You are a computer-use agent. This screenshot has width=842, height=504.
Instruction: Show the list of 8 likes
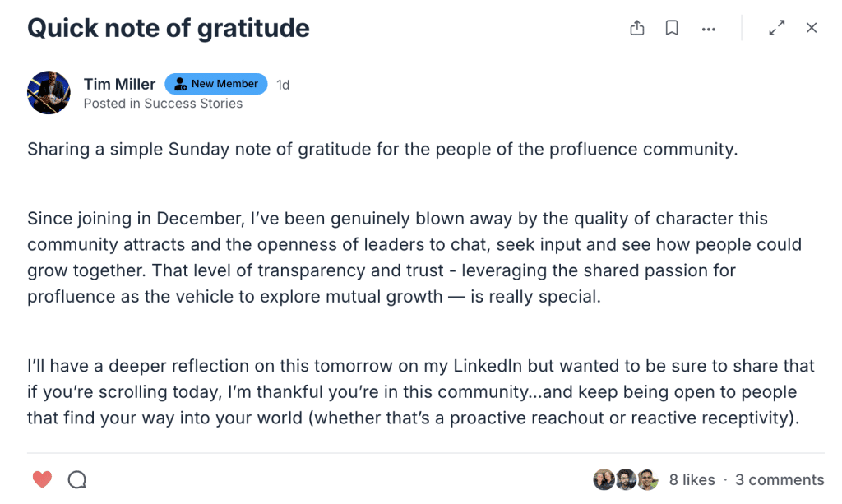692,480
